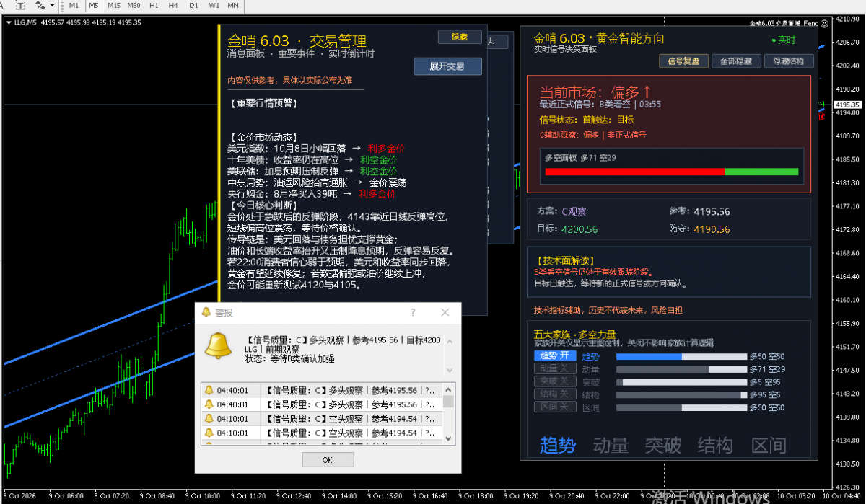Select second 04:40:01 alert row
The image size is (866, 504).
pyautogui.click(x=322, y=404)
